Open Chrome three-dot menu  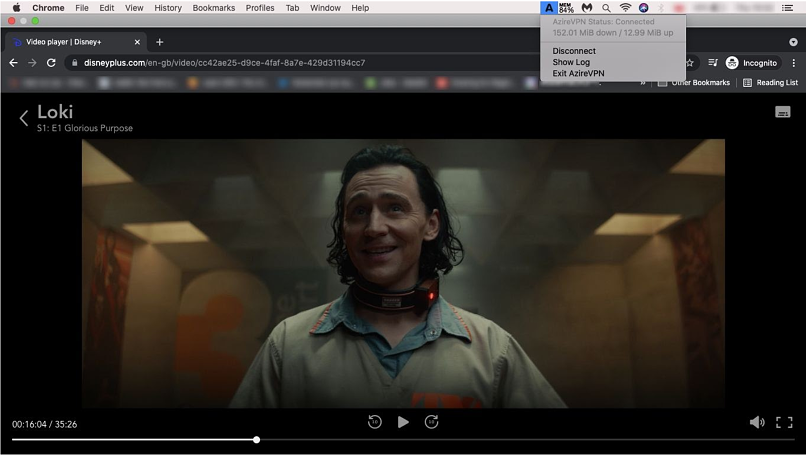[794, 63]
